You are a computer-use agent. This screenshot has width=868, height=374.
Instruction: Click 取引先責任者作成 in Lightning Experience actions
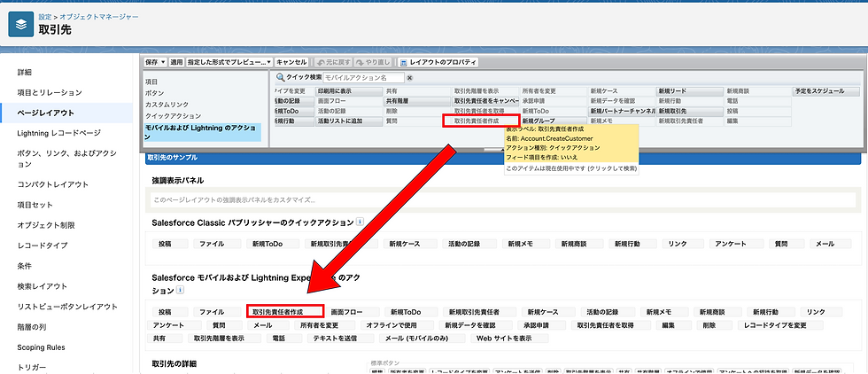pyautogui.click(x=285, y=312)
